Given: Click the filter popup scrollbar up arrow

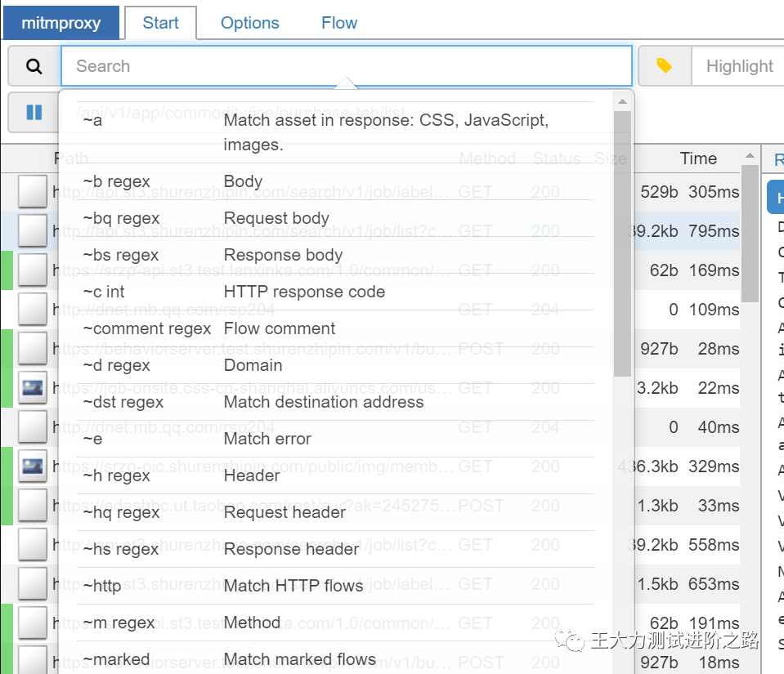Looking at the screenshot, I should tap(622, 101).
